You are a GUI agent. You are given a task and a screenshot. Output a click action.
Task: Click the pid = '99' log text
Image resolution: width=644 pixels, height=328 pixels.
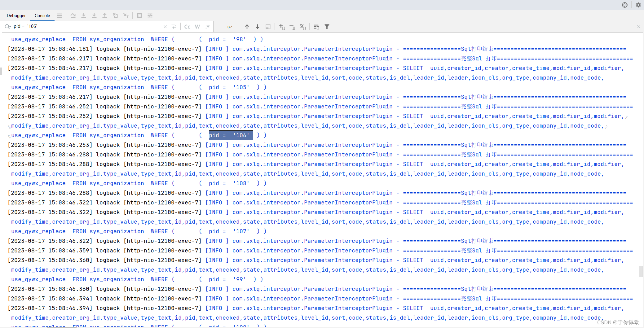tap(227, 279)
